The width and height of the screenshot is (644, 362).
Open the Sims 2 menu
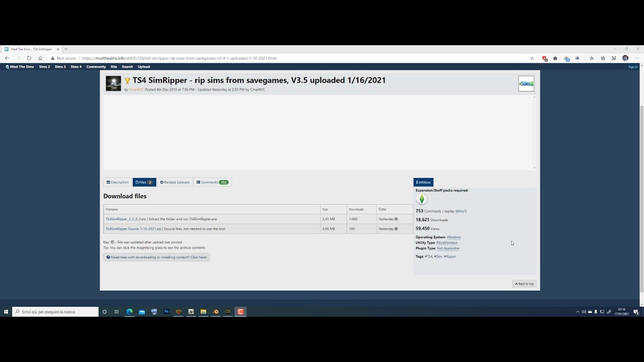tap(44, 67)
